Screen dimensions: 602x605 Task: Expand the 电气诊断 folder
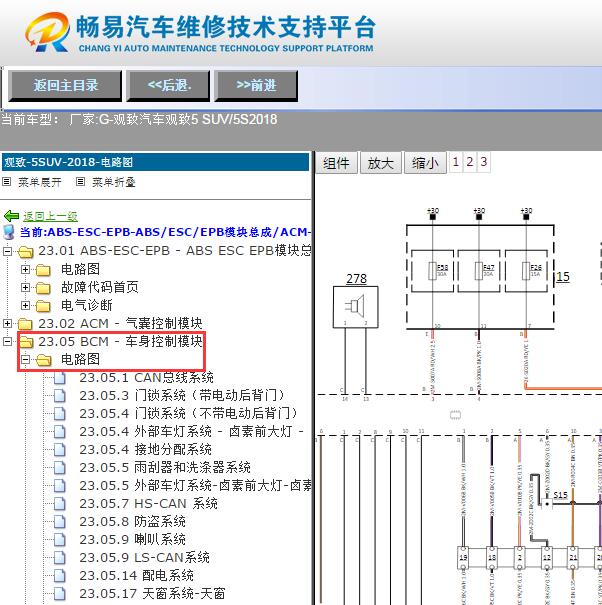(25, 306)
